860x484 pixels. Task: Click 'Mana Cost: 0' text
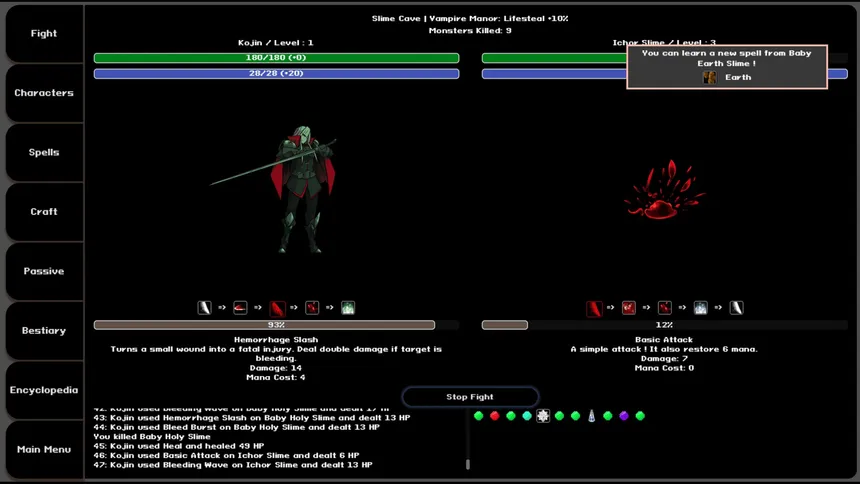point(664,368)
